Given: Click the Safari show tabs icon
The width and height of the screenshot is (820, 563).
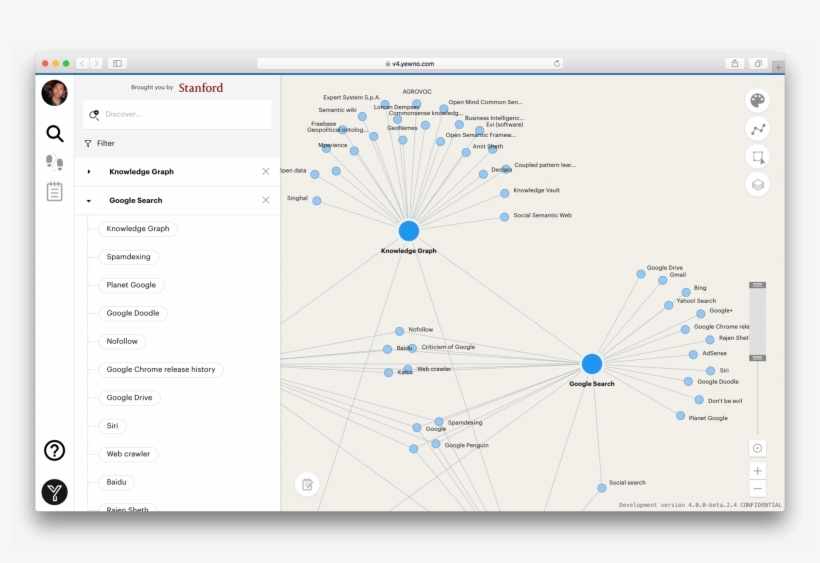Looking at the screenshot, I should click(758, 63).
